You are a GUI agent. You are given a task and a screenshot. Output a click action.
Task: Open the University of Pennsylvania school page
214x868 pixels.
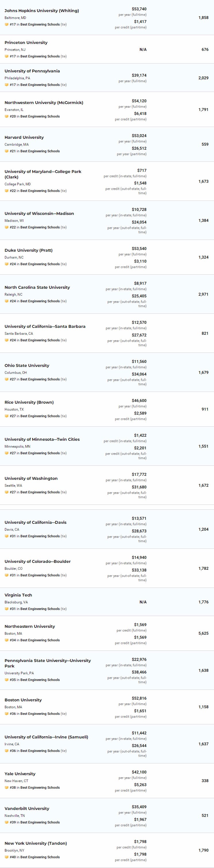coord(32,71)
